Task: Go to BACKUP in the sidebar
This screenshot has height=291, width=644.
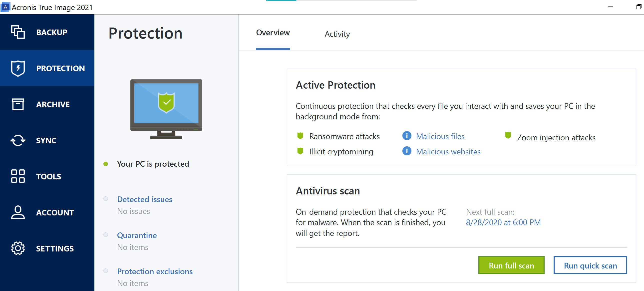Action: point(52,32)
